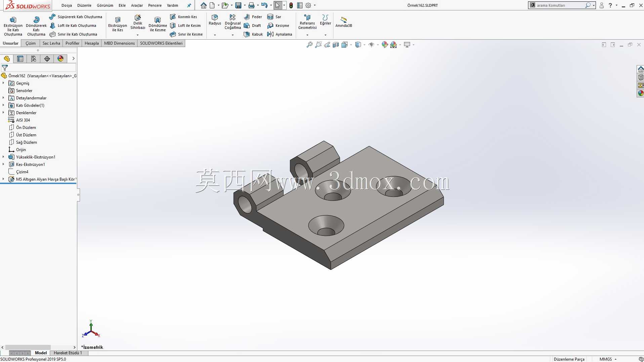Click the Undo arrow icon

click(265, 5)
